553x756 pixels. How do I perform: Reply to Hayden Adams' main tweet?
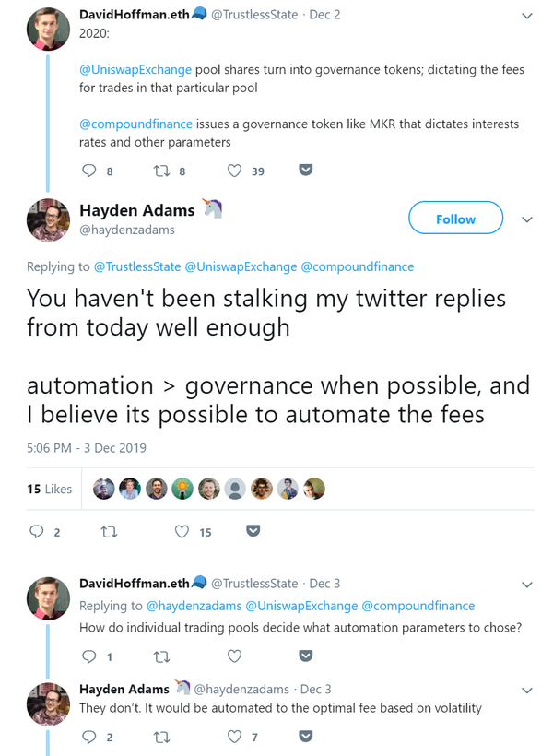(x=37, y=531)
